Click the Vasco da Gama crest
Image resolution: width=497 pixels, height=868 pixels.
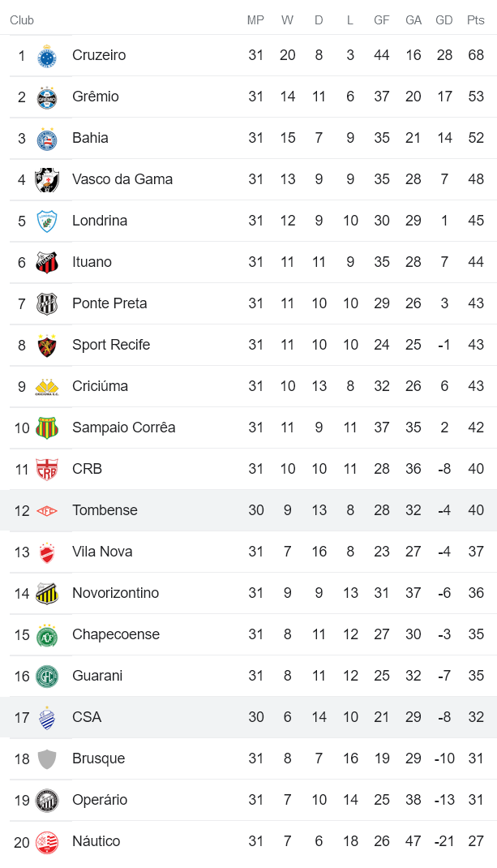pyautogui.click(x=47, y=180)
